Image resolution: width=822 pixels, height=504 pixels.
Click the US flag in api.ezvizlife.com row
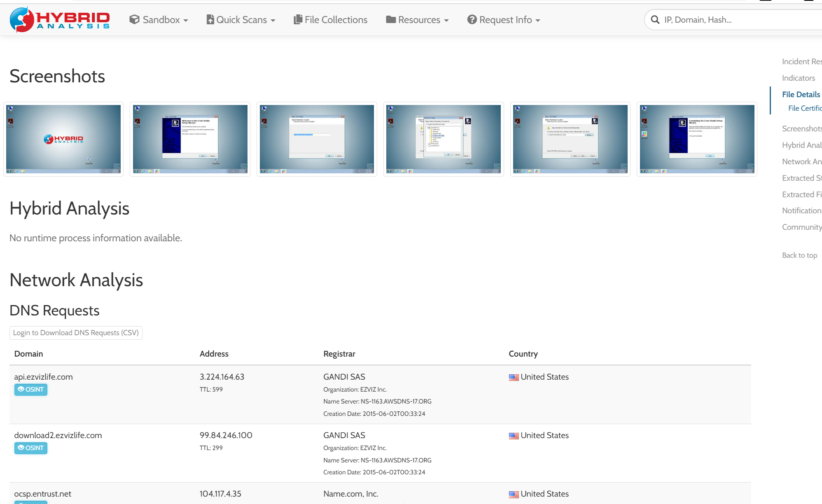(514, 377)
